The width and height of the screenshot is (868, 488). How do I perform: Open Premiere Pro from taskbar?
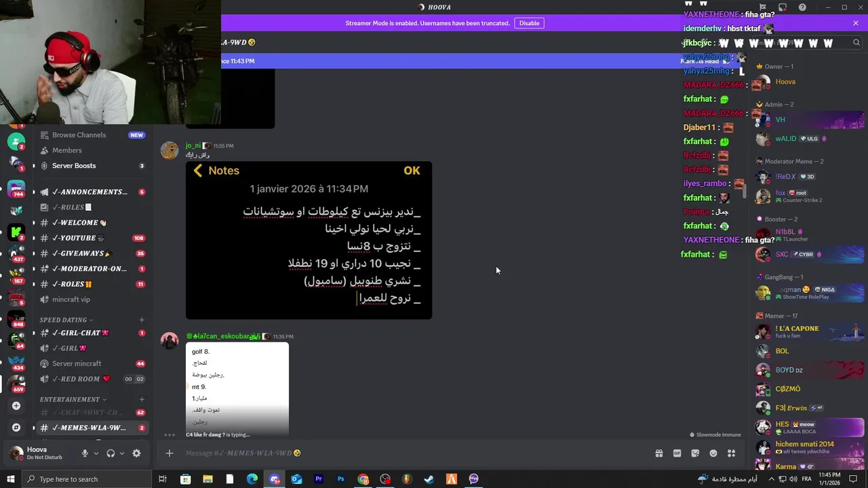click(318, 479)
